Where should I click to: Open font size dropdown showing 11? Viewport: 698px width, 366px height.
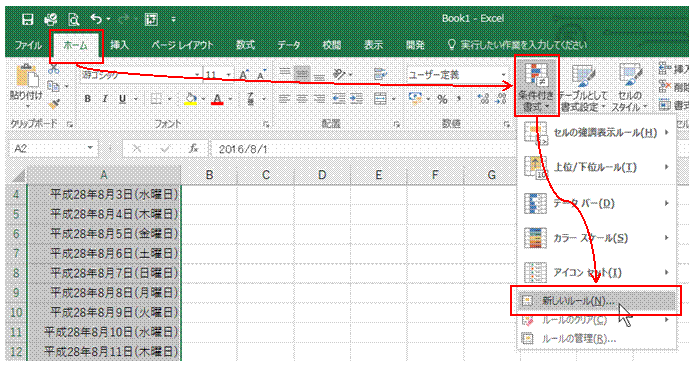pos(229,75)
